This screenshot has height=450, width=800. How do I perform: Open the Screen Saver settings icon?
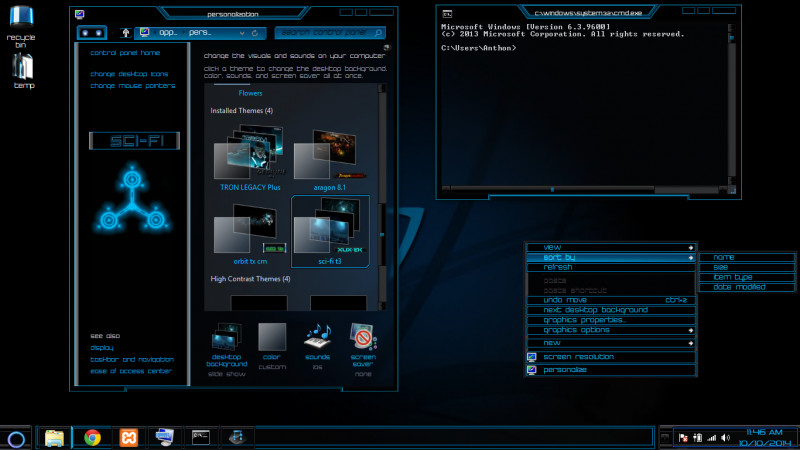(x=363, y=350)
